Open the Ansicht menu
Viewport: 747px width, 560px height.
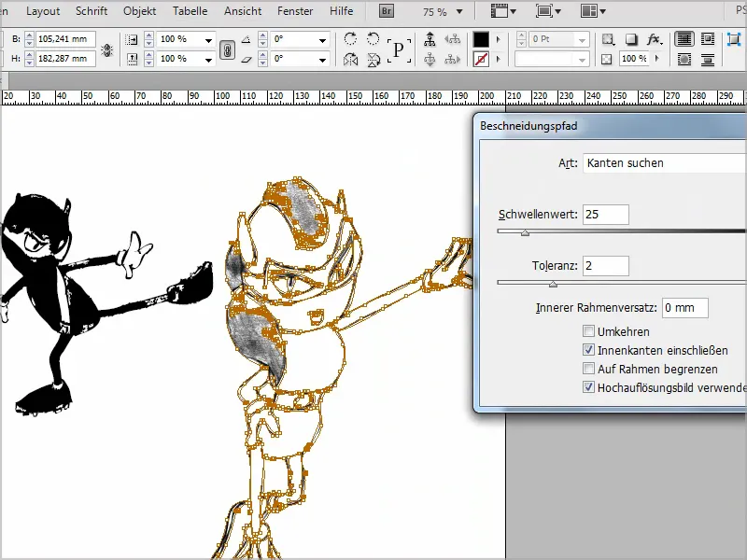pos(243,11)
